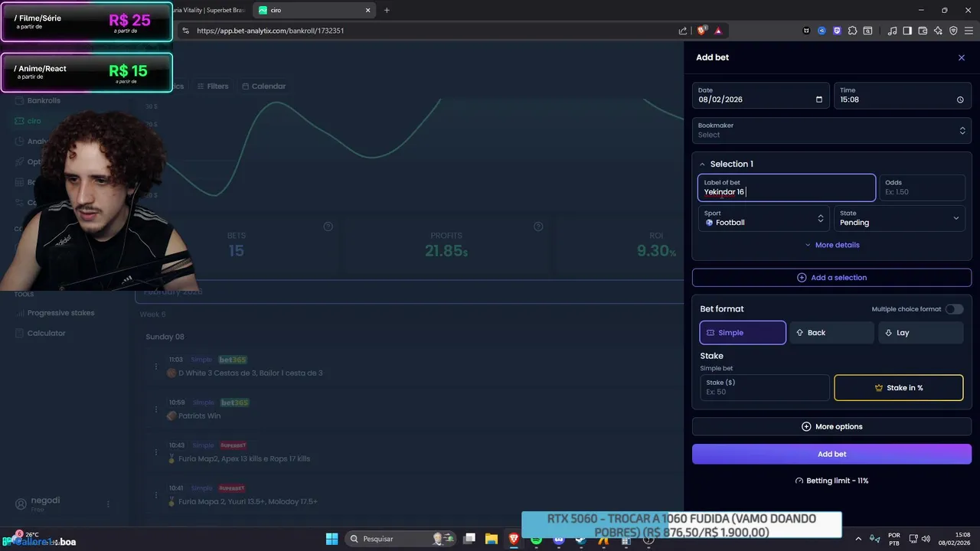Viewport: 980px width, 551px height.
Task: Open negodi user menu dots
Action: pyautogui.click(x=108, y=504)
